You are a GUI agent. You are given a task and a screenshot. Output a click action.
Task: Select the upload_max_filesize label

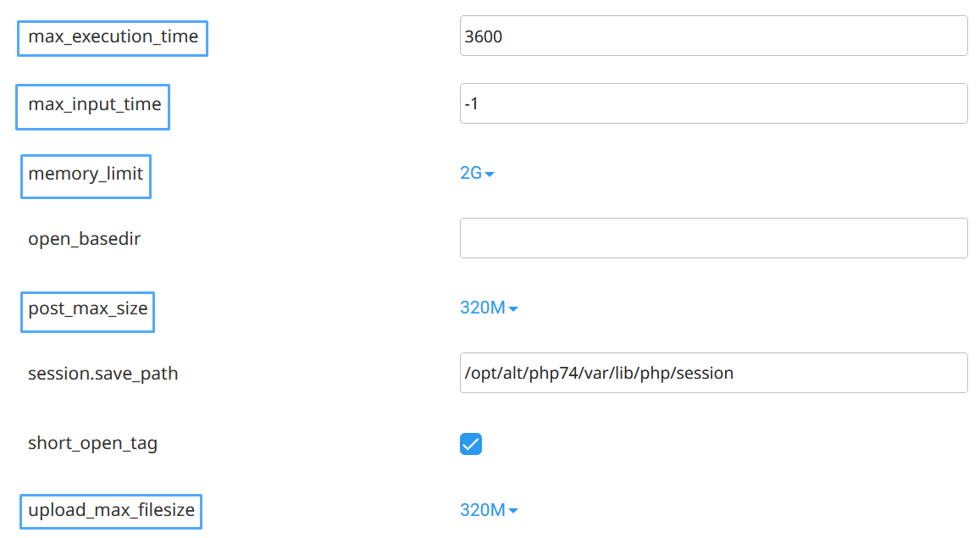[111, 510]
